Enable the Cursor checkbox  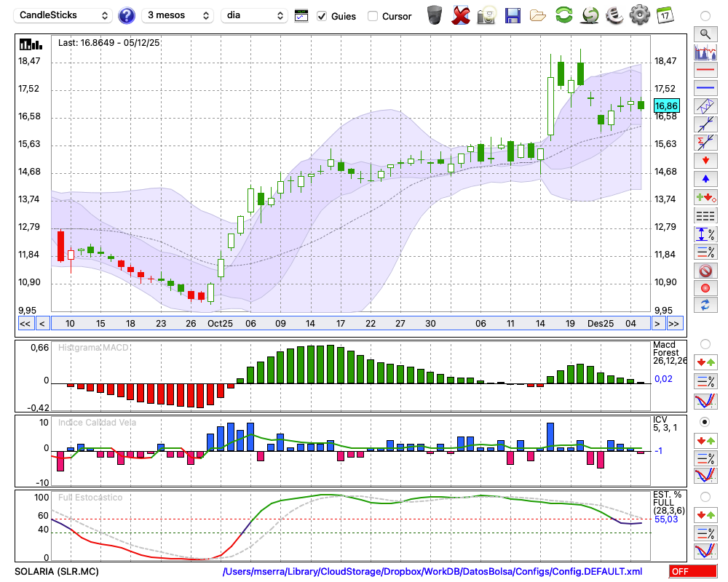373,16
